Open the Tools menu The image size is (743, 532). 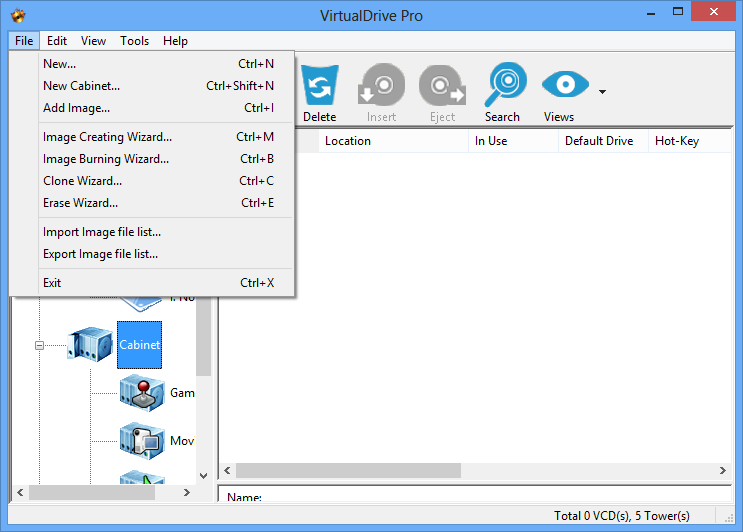[135, 41]
